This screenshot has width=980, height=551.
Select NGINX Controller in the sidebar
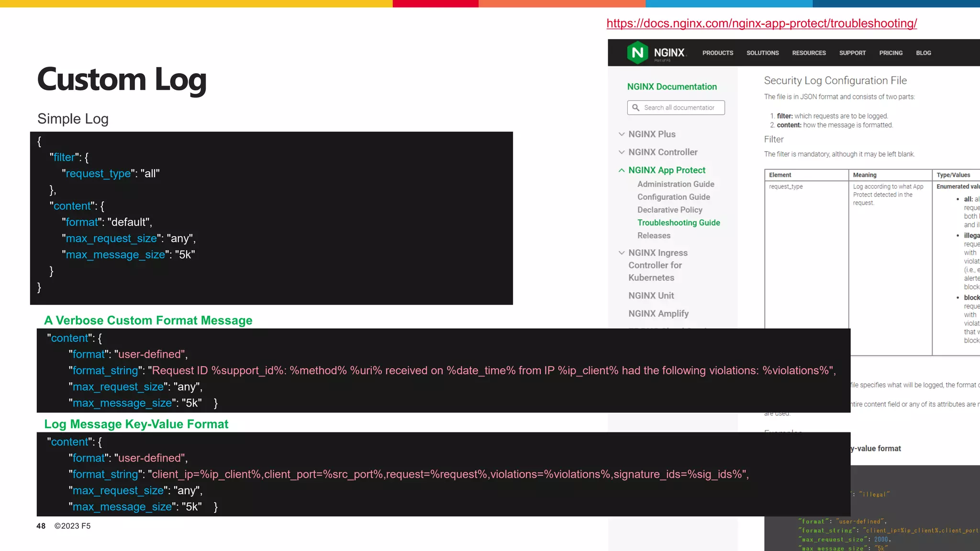pyautogui.click(x=663, y=152)
